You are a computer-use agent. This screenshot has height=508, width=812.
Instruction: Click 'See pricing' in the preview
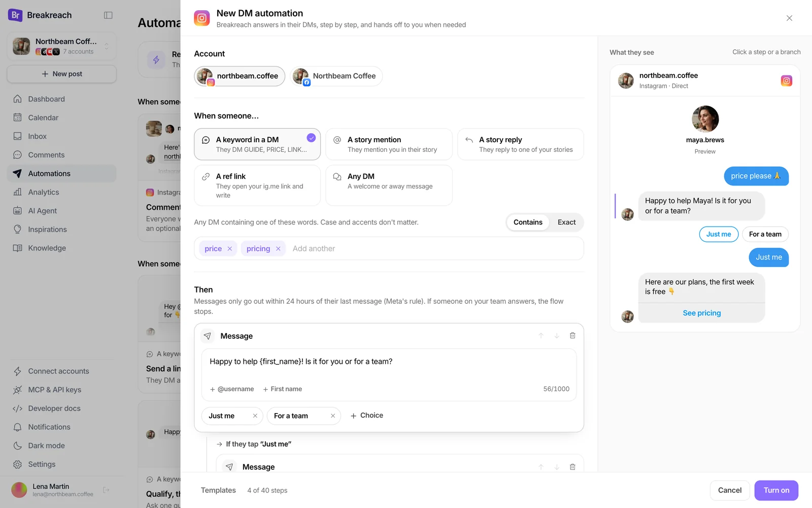tap(701, 313)
